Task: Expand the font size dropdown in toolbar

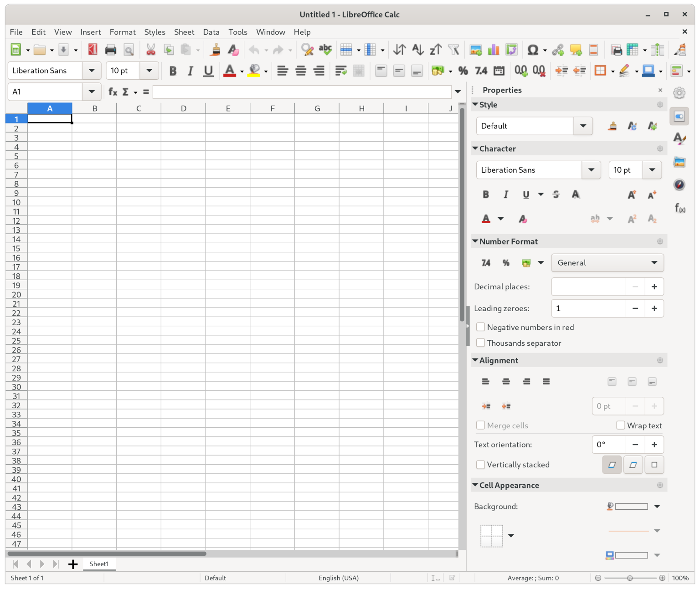Action: (149, 71)
